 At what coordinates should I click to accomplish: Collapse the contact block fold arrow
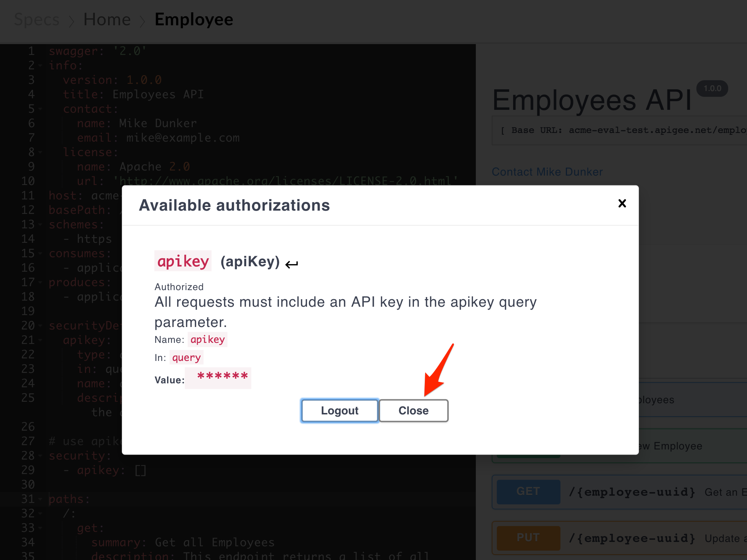pyautogui.click(x=40, y=109)
